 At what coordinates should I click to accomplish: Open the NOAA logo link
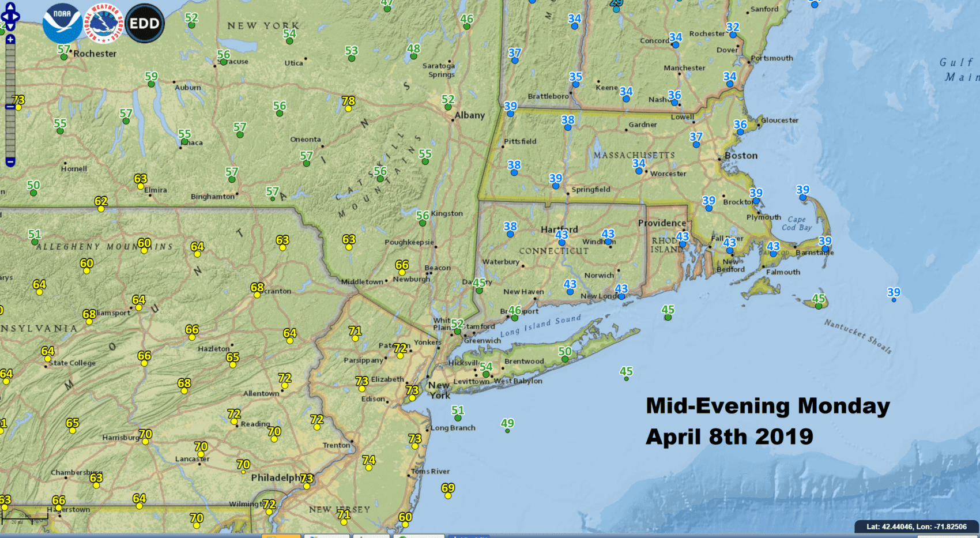tap(62, 24)
